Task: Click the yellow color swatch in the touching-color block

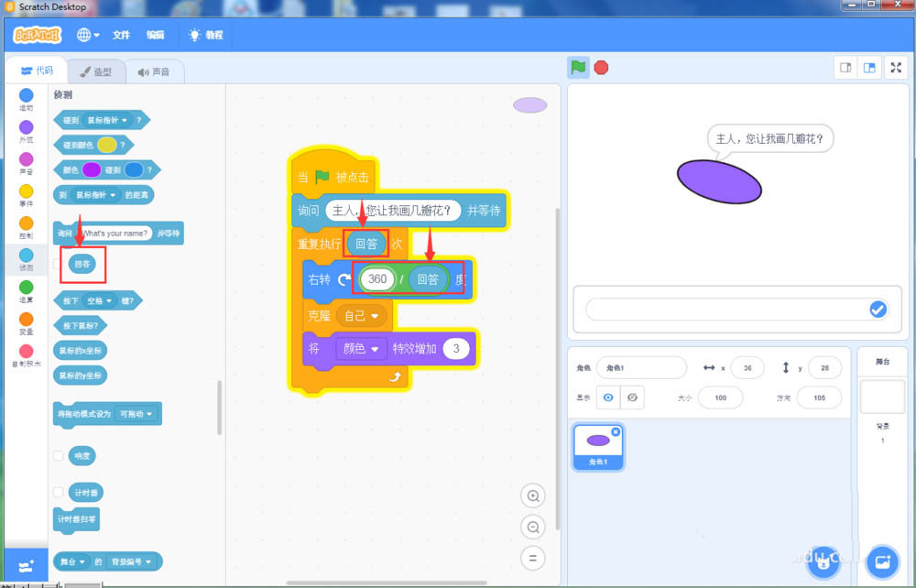Action: pyautogui.click(x=107, y=144)
